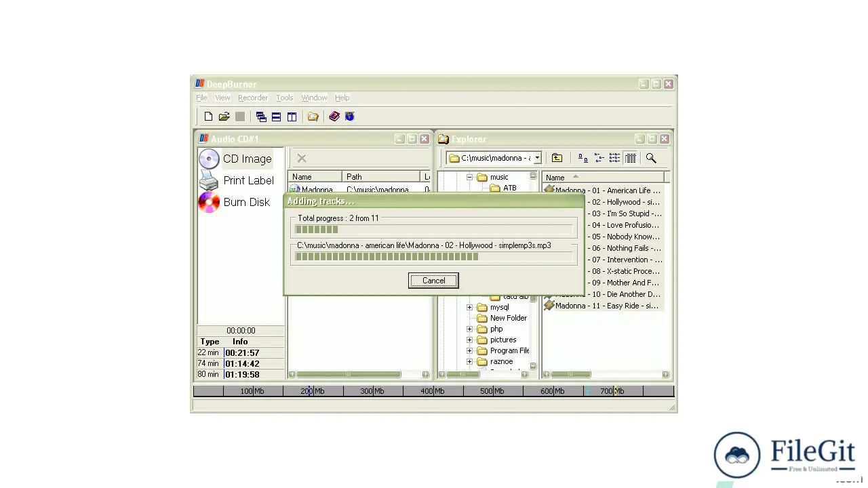Image resolution: width=868 pixels, height=488 pixels.
Task: Cancel the Adding tracks dialog
Action: 433,281
